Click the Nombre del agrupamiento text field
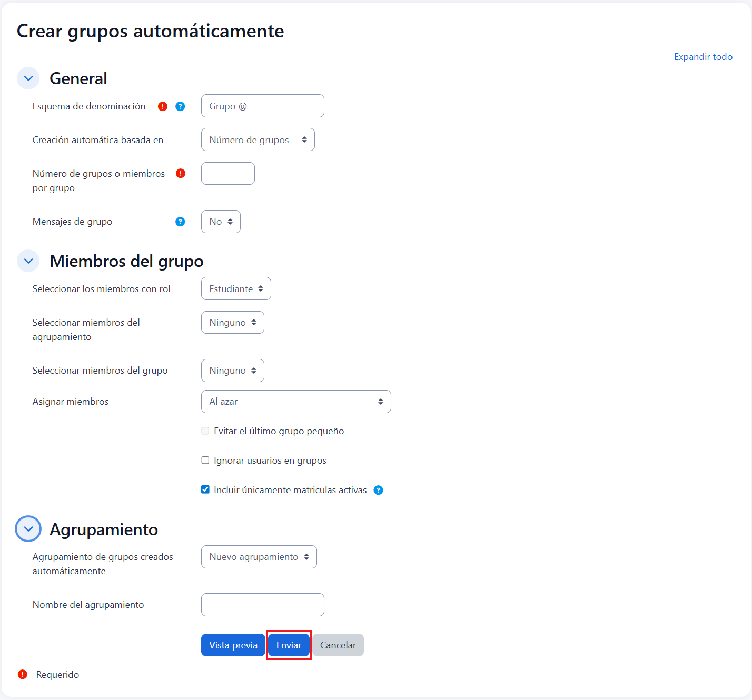Screen dimensions: 752x700 262,605
